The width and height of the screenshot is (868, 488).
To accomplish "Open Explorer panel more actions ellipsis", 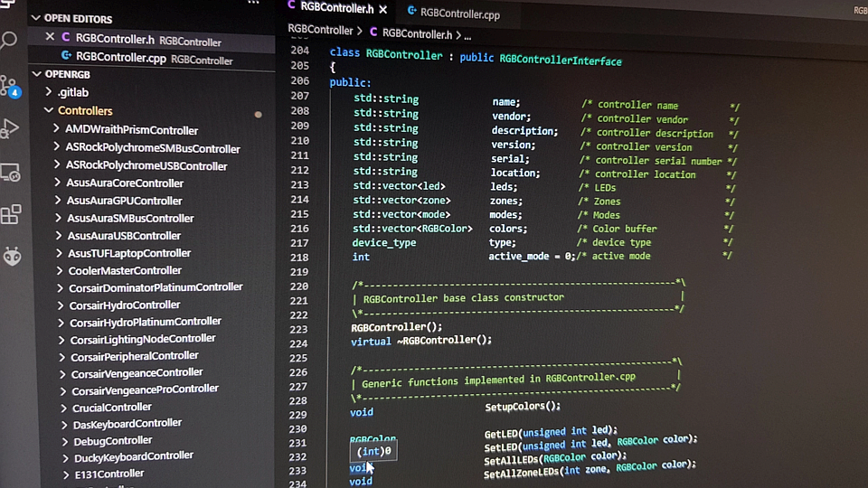I will click(x=253, y=3).
